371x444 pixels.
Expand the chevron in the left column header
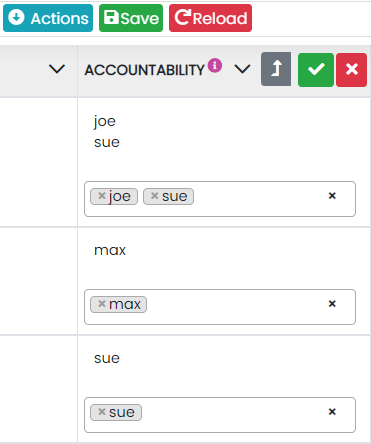tap(57, 69)
